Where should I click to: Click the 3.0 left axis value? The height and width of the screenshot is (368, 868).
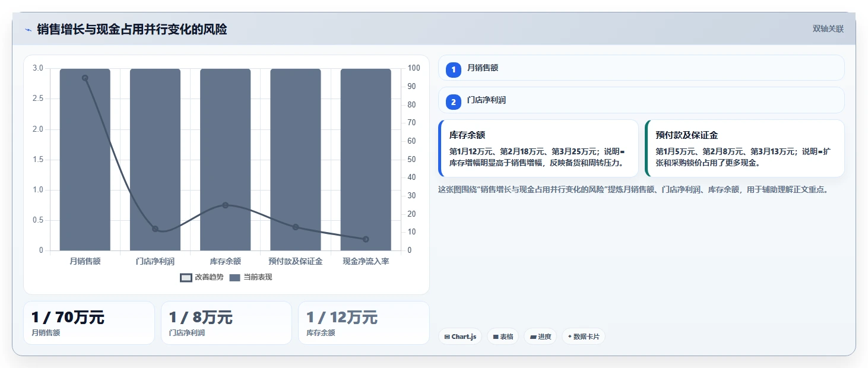[x=37, y=68]
